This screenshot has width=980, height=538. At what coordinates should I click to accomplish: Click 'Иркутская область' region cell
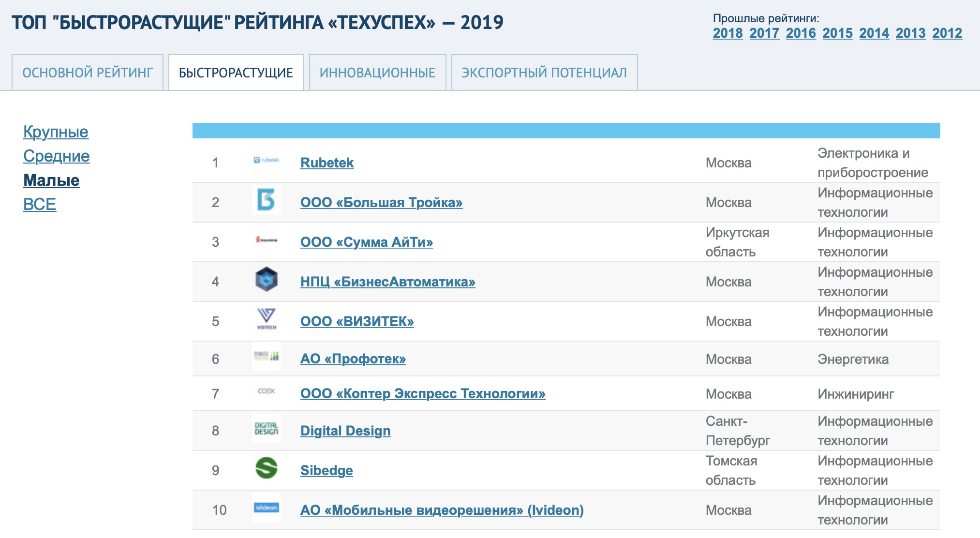738,242
